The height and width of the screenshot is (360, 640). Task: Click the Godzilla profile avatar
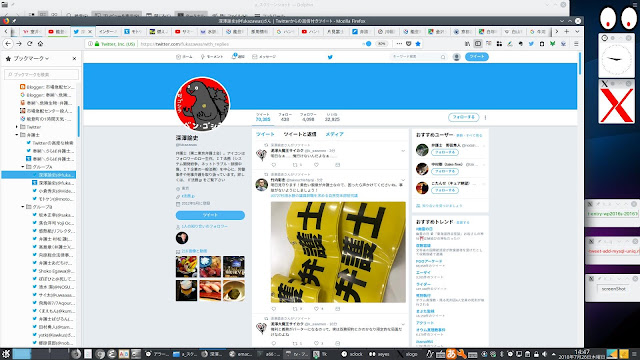pos(202,104)
